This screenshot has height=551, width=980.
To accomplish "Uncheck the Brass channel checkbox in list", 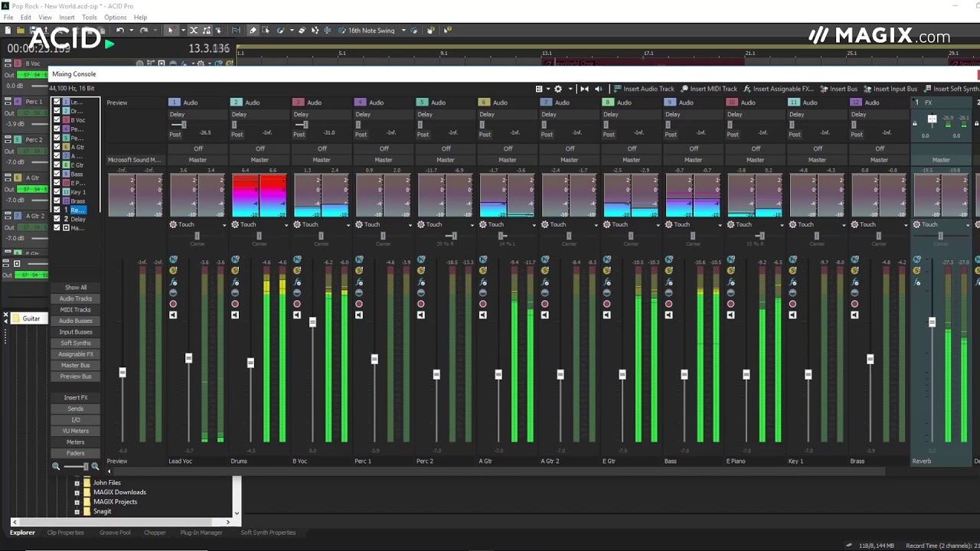I will tap(57, 201).
